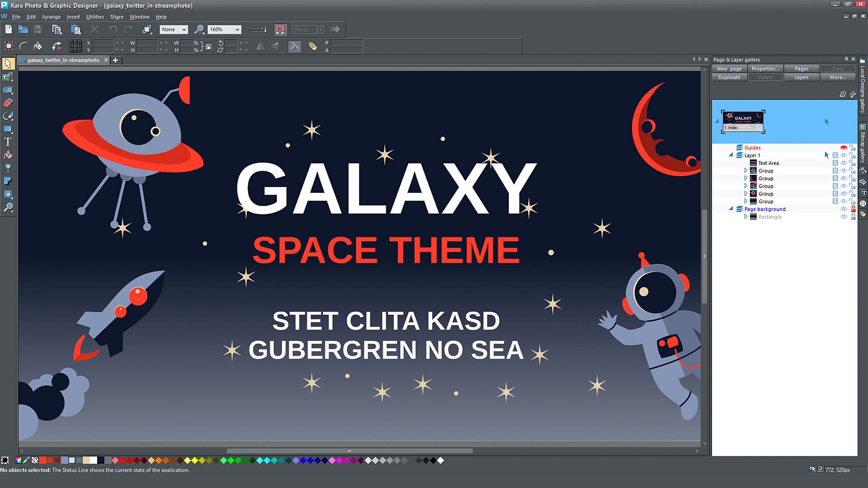Viewport: 868px width, 488px height.
Task: Unlock the Page background layer
Action: 853,209
